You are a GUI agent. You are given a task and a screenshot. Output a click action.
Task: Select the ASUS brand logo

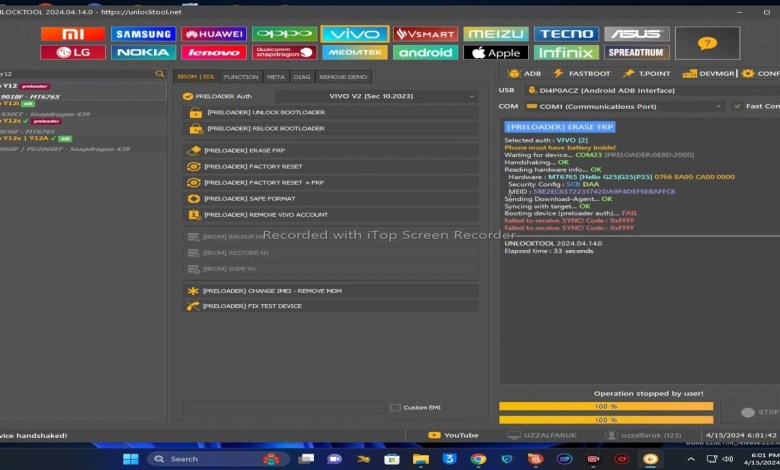click(637, 34)
